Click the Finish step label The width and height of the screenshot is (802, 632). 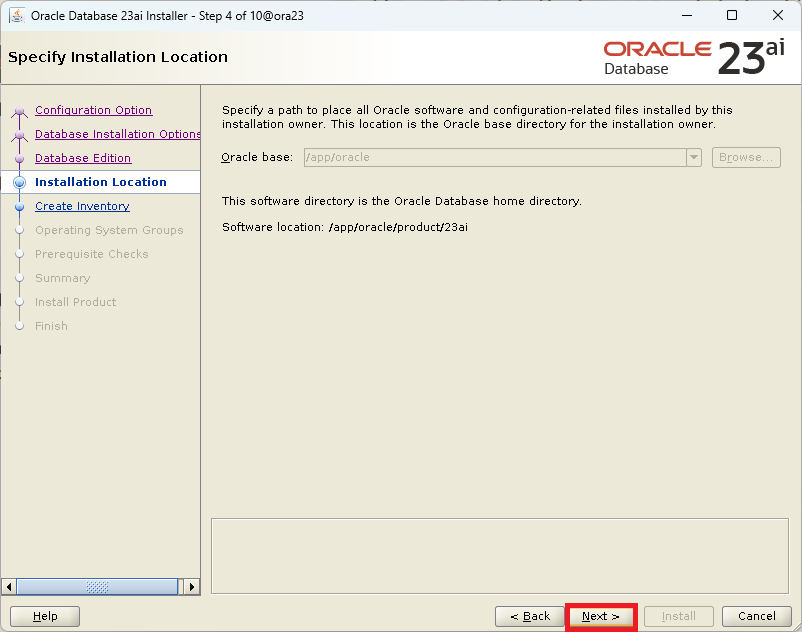click(x=51, y=326)
